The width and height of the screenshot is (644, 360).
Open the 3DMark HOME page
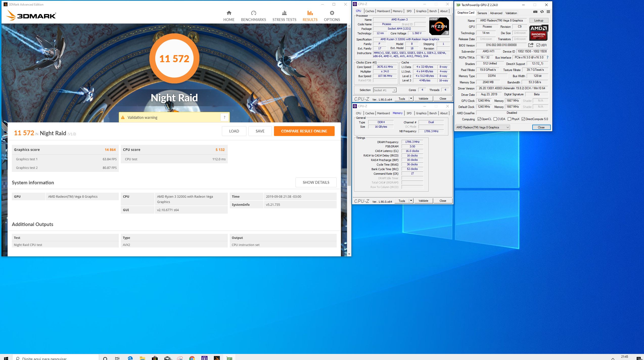229,16
